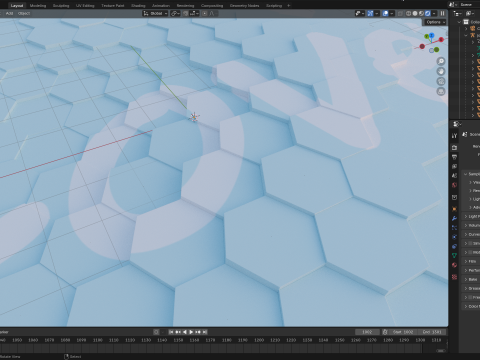Screen dimensions: 480x360
Task: Expand the Film panel
Action: (x=471, y=261)
